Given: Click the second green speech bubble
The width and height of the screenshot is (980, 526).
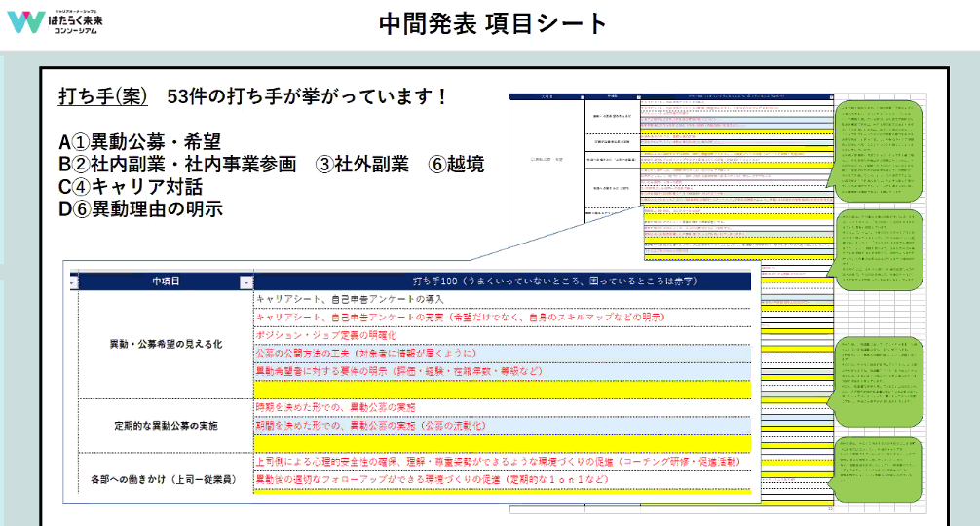Looking at the screenshot, I should click(x=873, y=251).
